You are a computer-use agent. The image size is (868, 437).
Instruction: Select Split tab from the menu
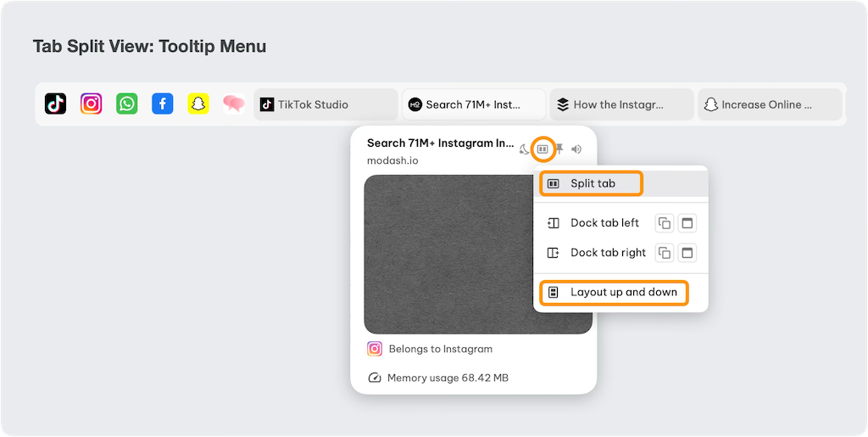coord(593,183)
